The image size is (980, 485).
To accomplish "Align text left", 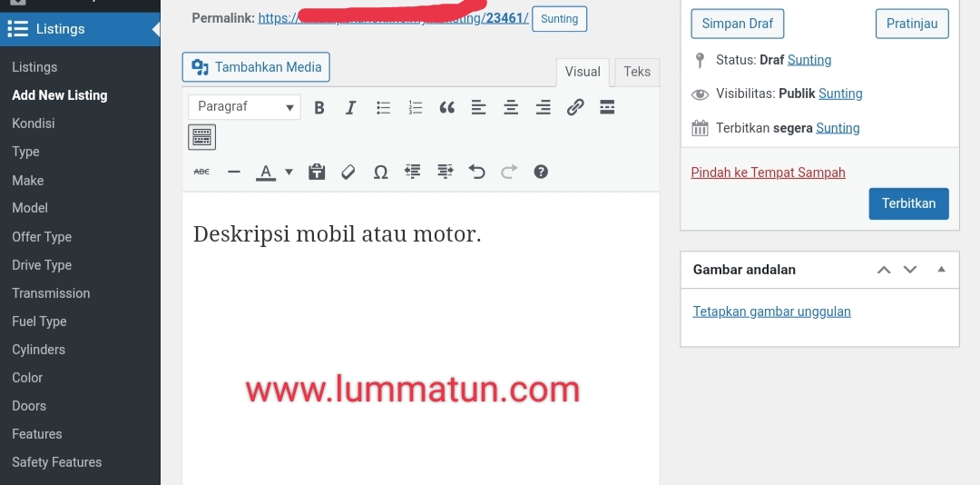I will 479,108.
